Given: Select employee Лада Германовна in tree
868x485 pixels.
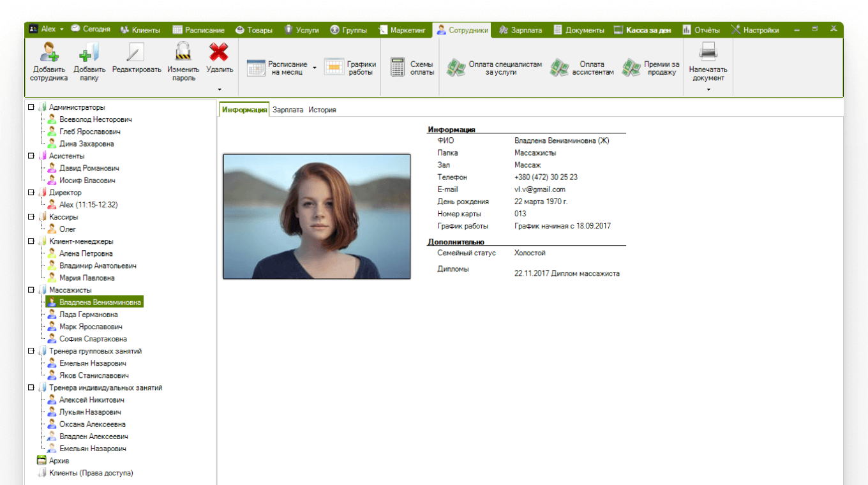Looking at the screenshot, I should [88, 315].
